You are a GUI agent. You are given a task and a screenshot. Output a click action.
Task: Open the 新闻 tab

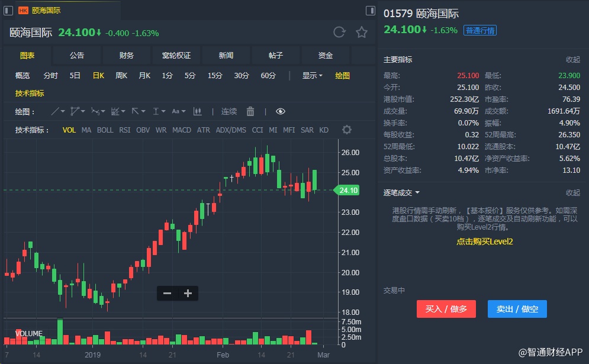tap(226, 56)
